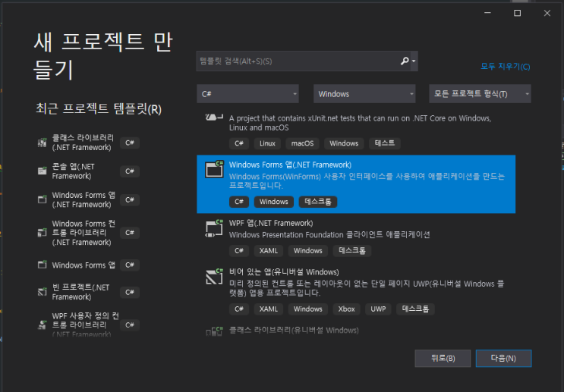Image resolution: width=564 pixels, height=392 pixels.
Task: Click the WPF 앱 template icon
Action: (x=214, y=228)
